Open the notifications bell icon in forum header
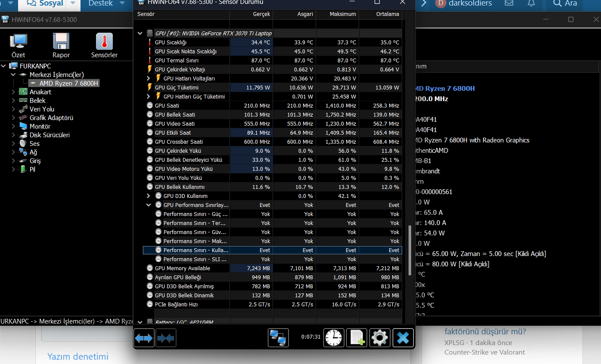Screen dimensions: 601x364 pyautogui.click(x=531, y=3)
